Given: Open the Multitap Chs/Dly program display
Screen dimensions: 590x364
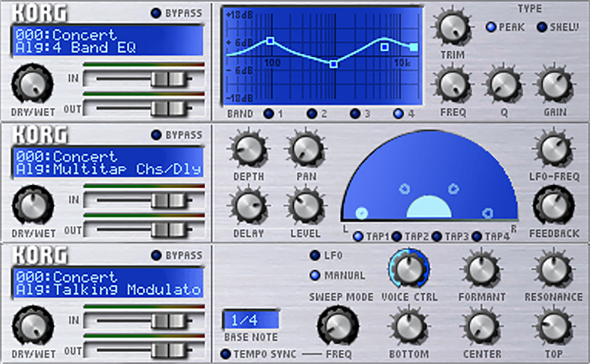Looking at the screenshot, I should [x=107, y=162].
